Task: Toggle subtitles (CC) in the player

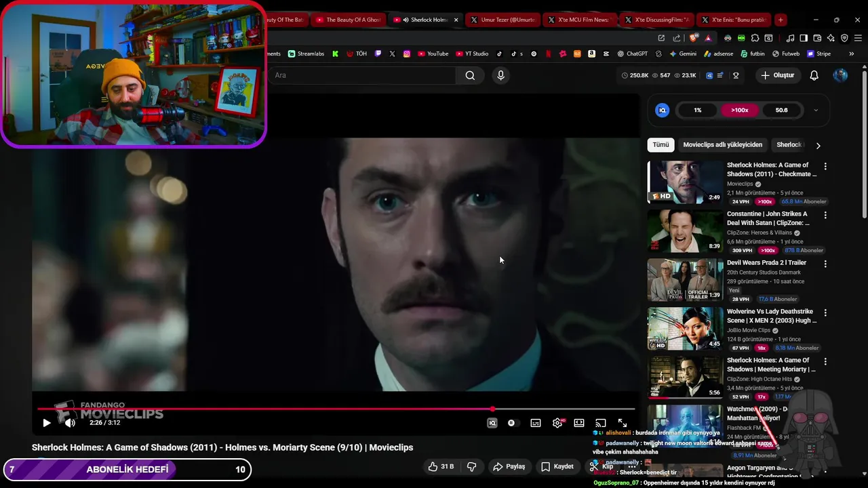Action: tap(536, 423)
